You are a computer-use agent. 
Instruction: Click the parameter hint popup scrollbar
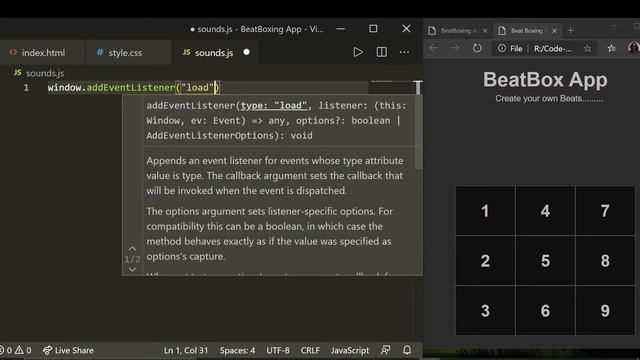(x=418, y=133)
